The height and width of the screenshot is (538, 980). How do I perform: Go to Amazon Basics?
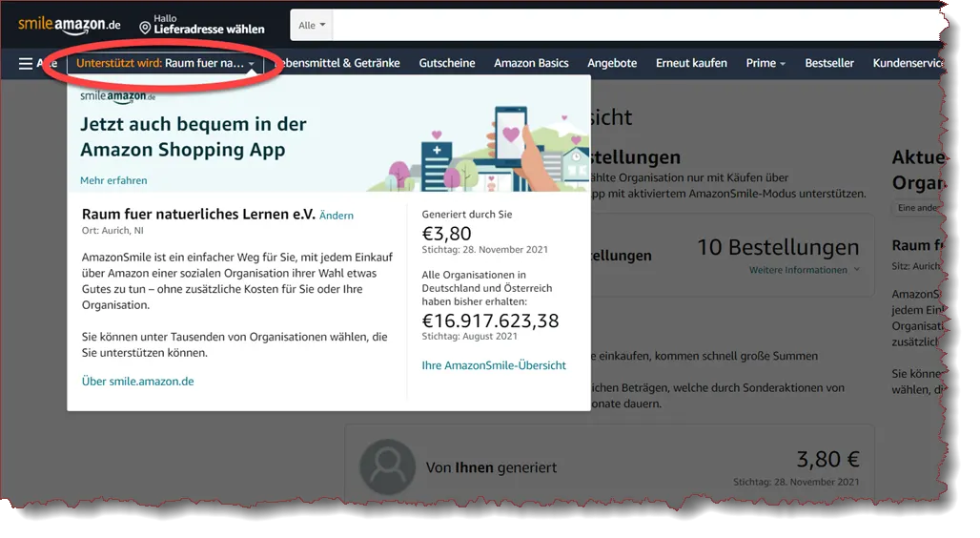(x=531, y=63)
